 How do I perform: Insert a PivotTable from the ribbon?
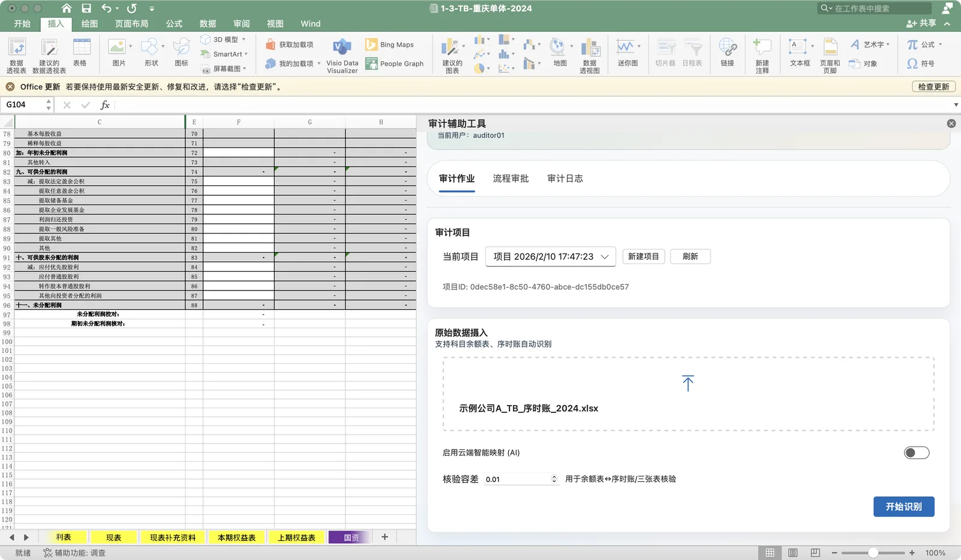[x=16, y=55]
